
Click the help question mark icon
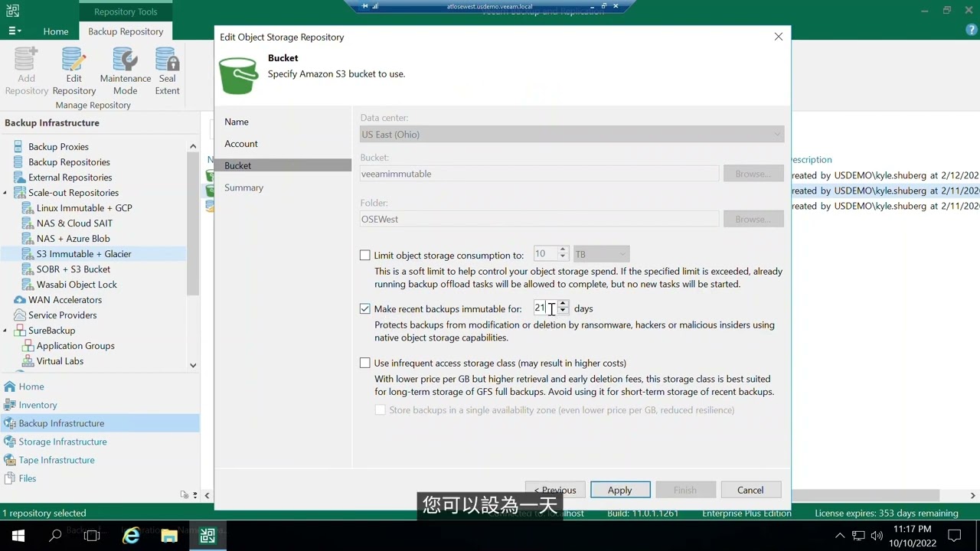pyautogui.click(x=972, y=31)
